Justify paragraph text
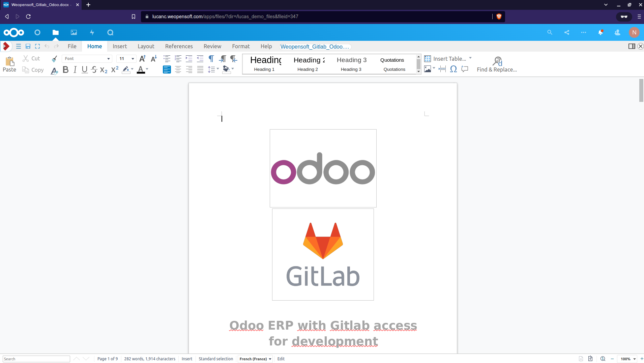 200,70
